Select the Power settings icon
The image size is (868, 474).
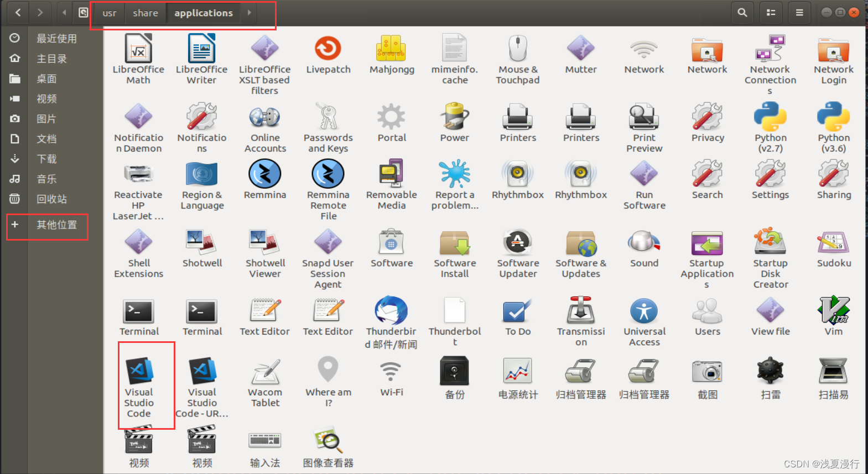455,117
